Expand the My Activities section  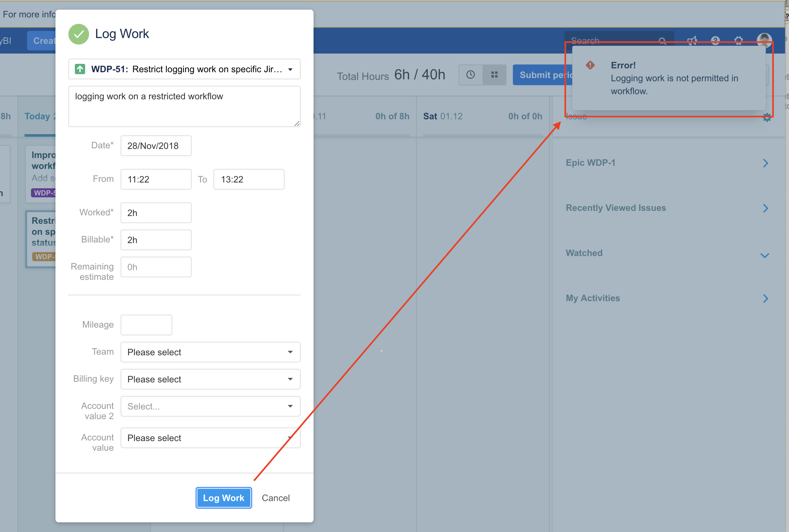click(x=765, y=299)
